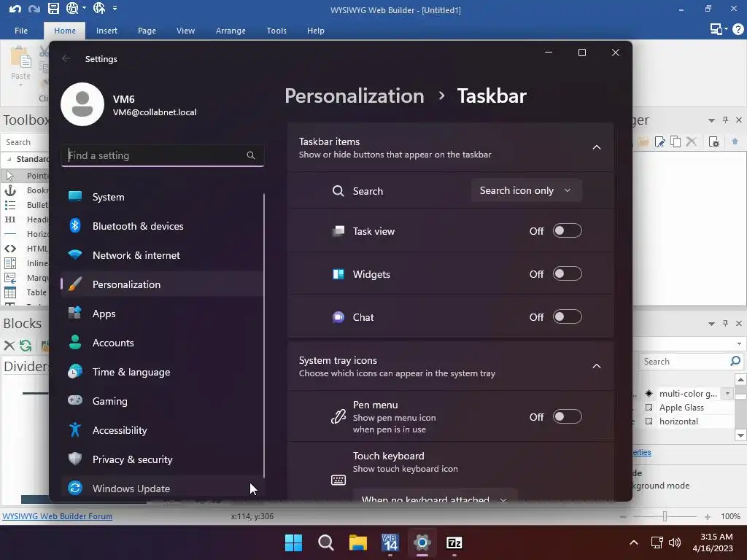Open the Help ribbon tab
747x560 pixels.
[x=315, y=31]
